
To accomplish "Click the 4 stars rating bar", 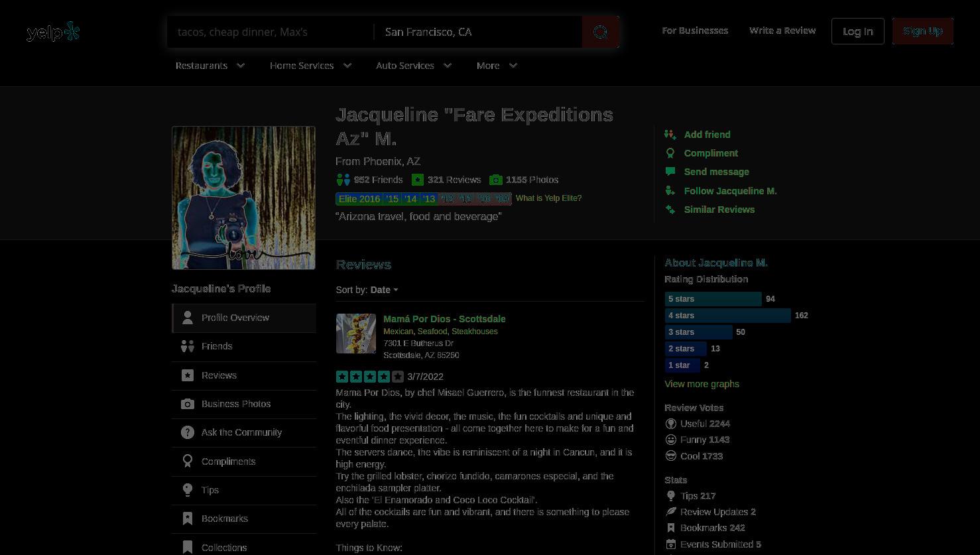I will [728, 316].
